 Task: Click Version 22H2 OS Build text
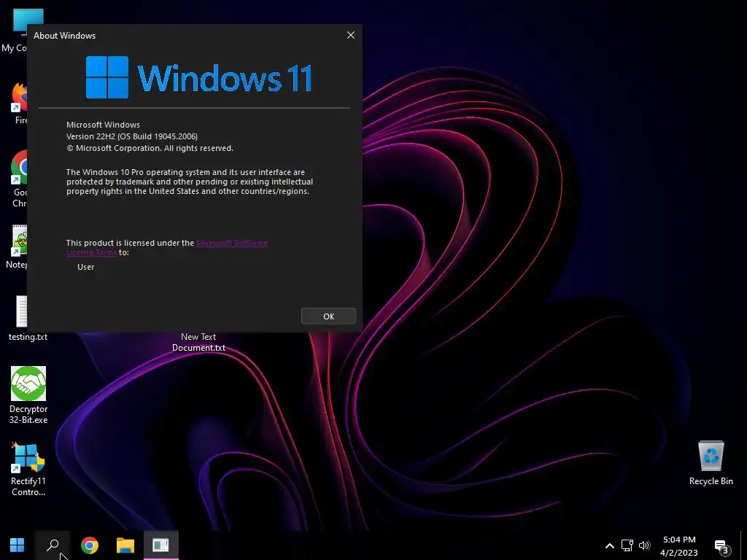pos(132,136)
